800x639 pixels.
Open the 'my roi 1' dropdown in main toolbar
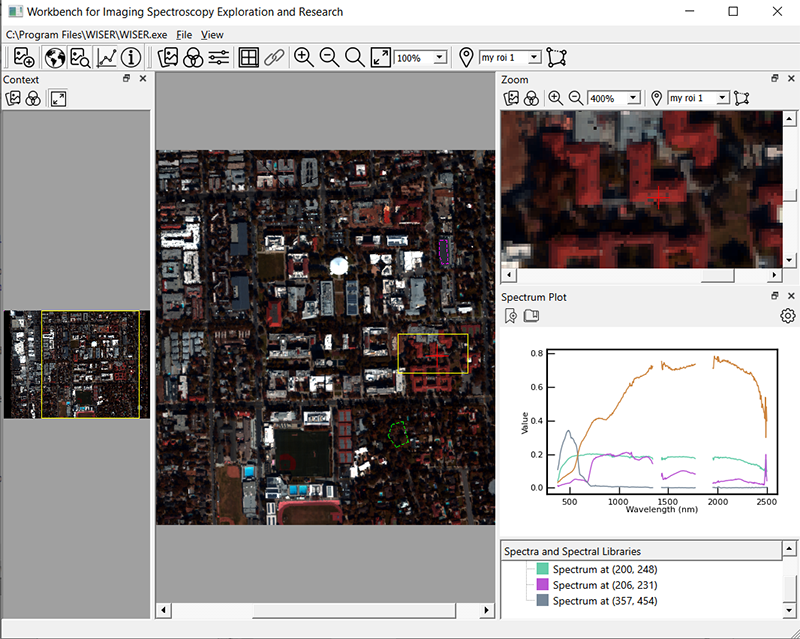tap(534, 58)
